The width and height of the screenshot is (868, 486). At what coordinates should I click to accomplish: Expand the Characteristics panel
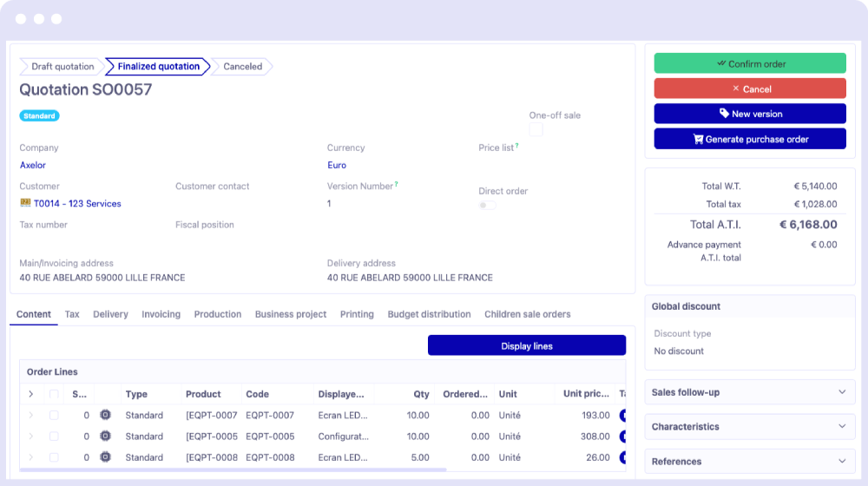(x=749, y=427)
